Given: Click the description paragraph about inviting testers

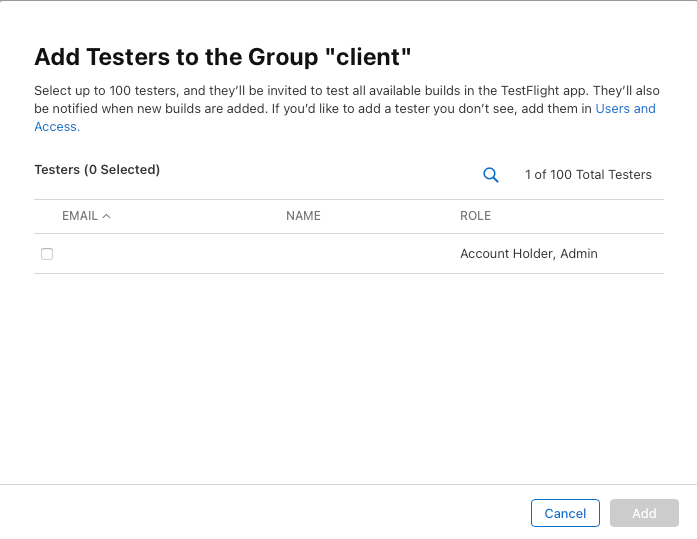Looking at the screenshot, I should point(347,108).
